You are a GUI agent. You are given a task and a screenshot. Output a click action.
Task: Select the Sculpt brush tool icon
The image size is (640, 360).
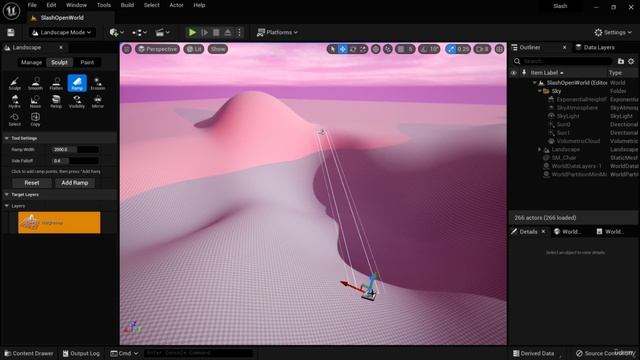15,83
